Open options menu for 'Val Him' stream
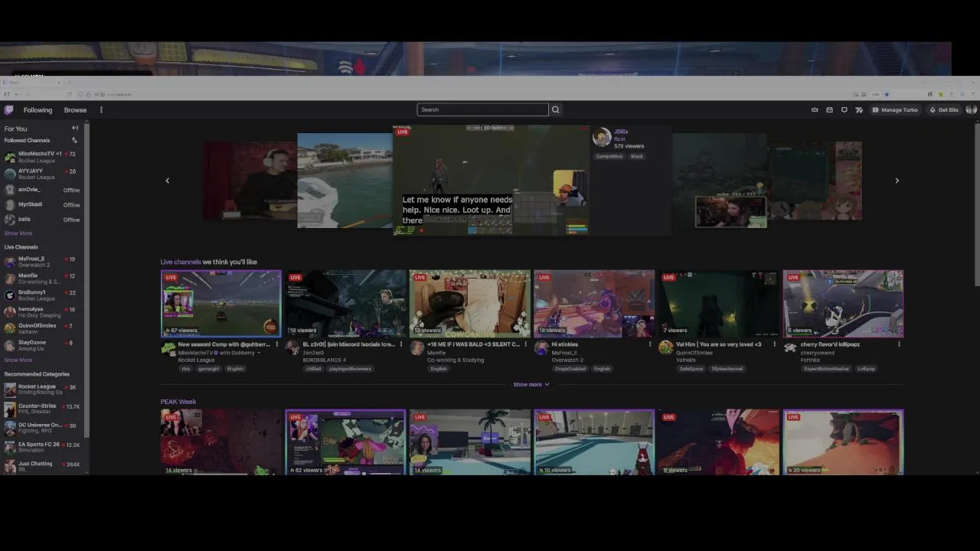The image size is (980, 551). point(775,344)
